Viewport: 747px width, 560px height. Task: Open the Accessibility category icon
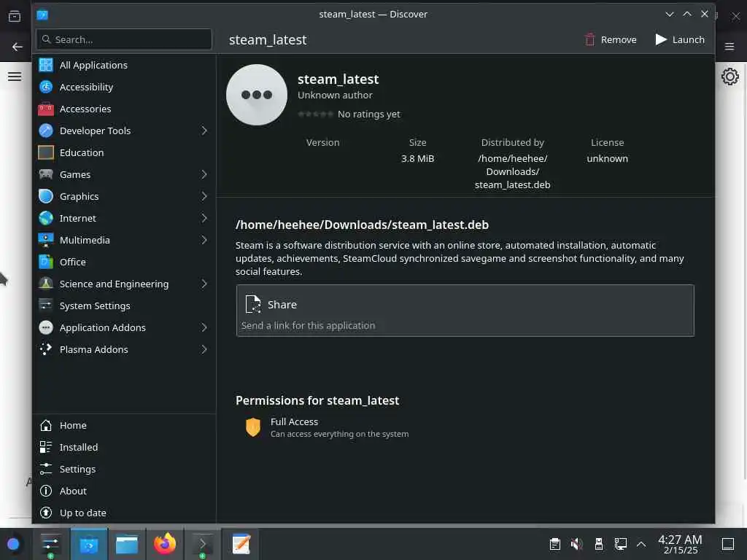tap(46, 87)
